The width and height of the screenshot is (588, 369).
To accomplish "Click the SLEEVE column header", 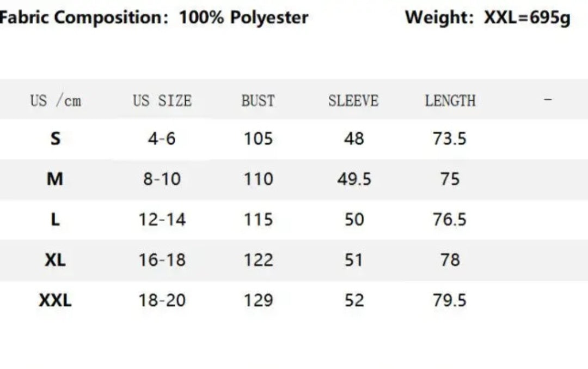I will tap(354, 101).
